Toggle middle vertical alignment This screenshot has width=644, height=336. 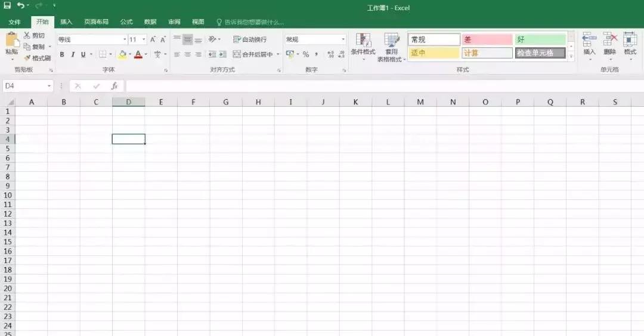(188, 39)
